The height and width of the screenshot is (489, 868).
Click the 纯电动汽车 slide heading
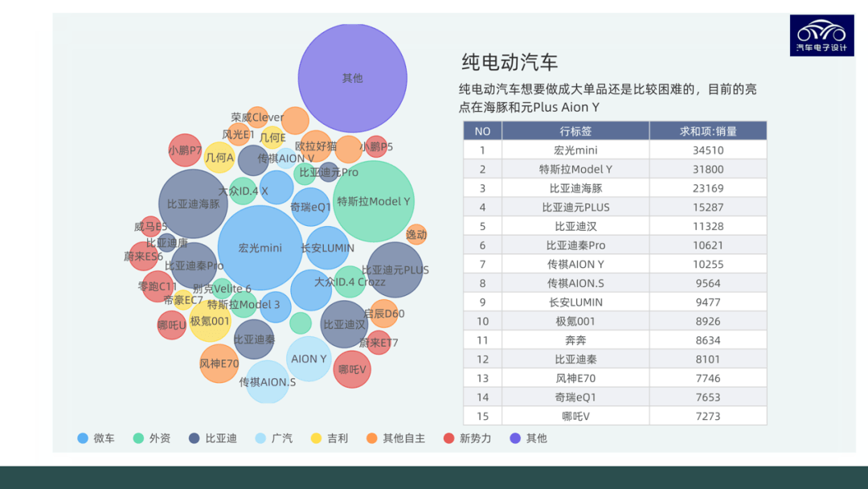(510, 62)
